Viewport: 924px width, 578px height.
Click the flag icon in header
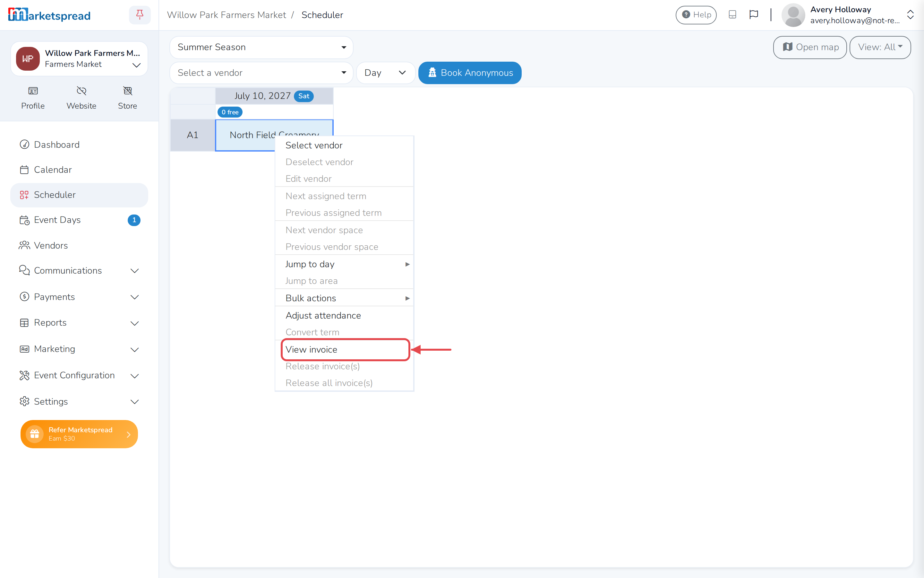(753, 14)
